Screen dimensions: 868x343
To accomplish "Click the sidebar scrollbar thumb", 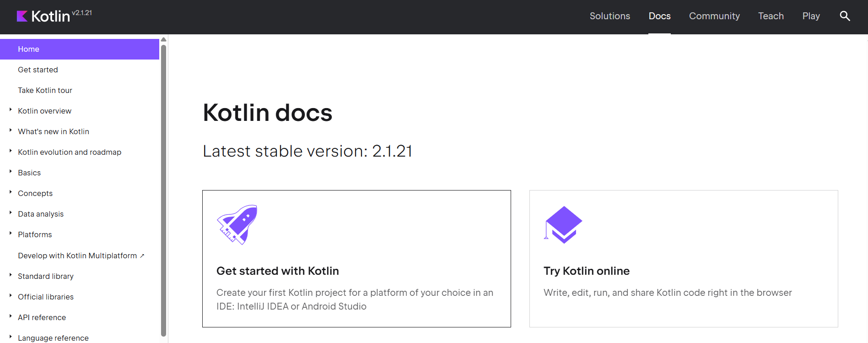I will (163, 190).
